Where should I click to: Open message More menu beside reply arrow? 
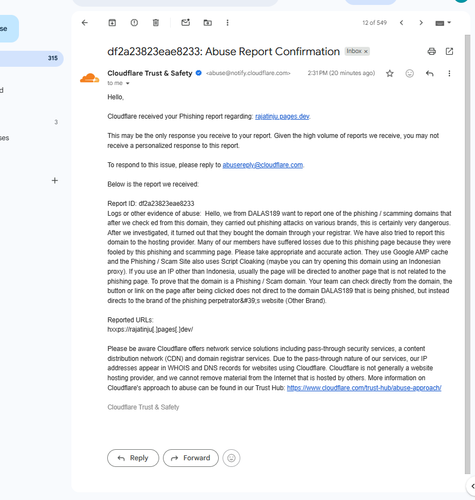click(449, 73)
